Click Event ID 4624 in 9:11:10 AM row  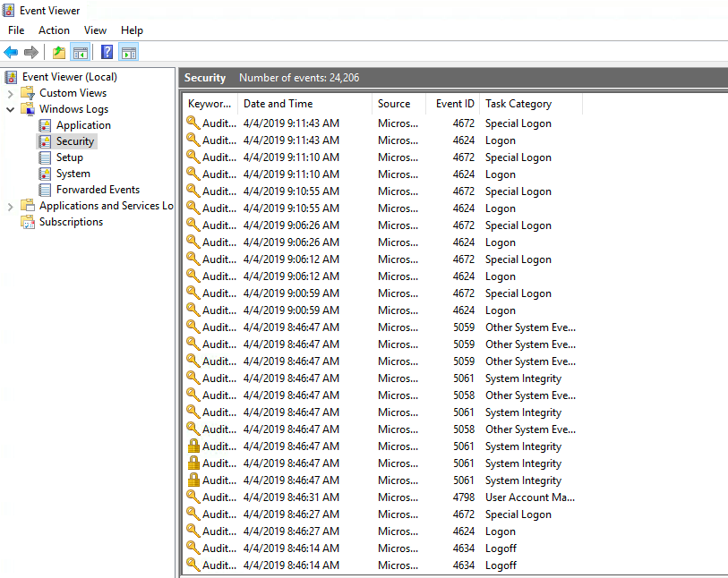click(463, 174)
